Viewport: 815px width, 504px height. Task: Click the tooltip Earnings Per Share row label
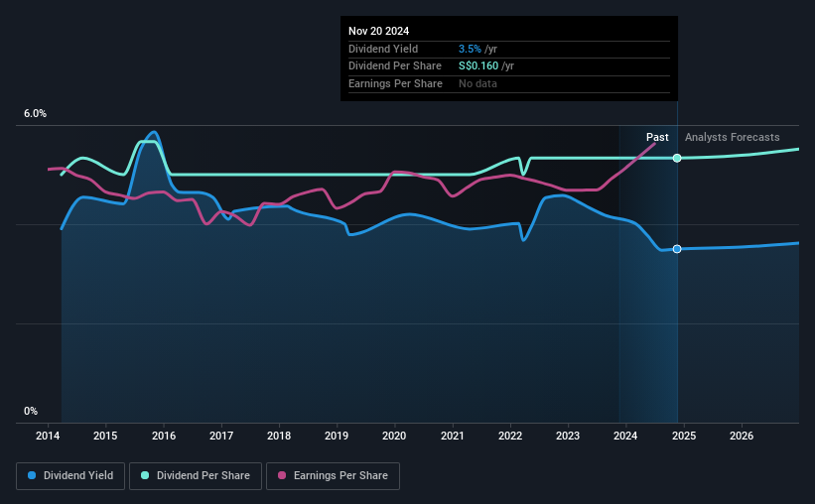pos(395,83)
